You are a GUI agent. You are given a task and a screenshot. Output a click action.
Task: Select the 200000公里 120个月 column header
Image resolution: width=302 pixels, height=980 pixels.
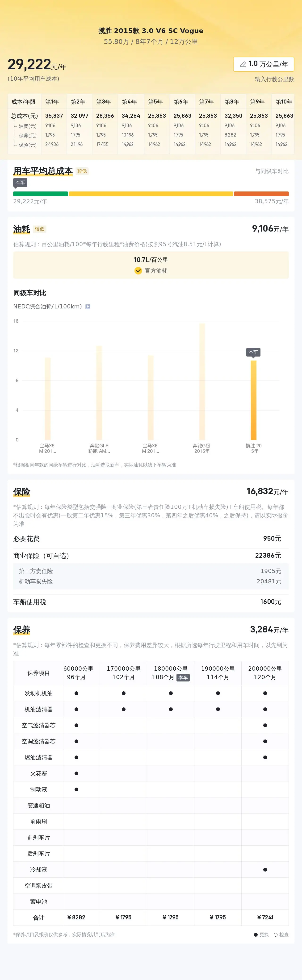click(x=265, y=673)
